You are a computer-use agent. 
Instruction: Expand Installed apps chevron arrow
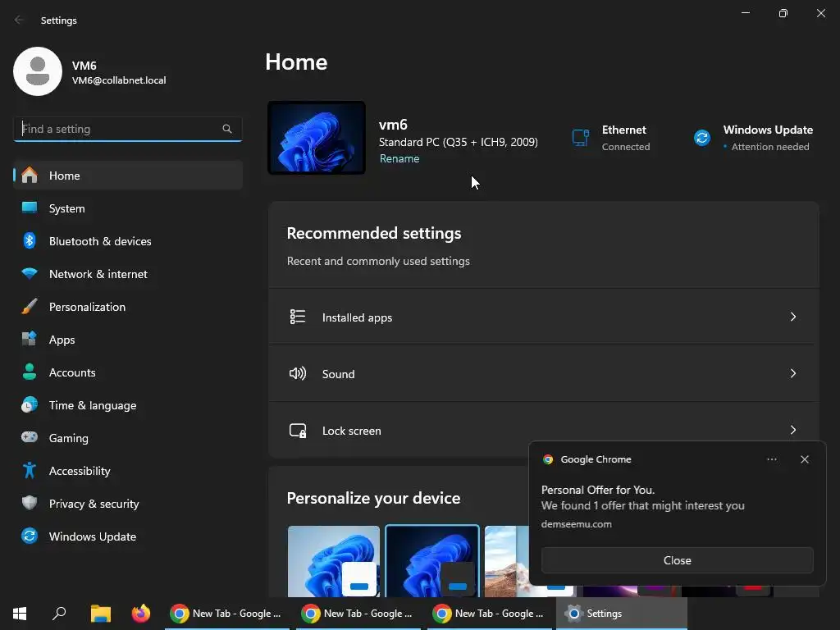[x=793, y=317]
